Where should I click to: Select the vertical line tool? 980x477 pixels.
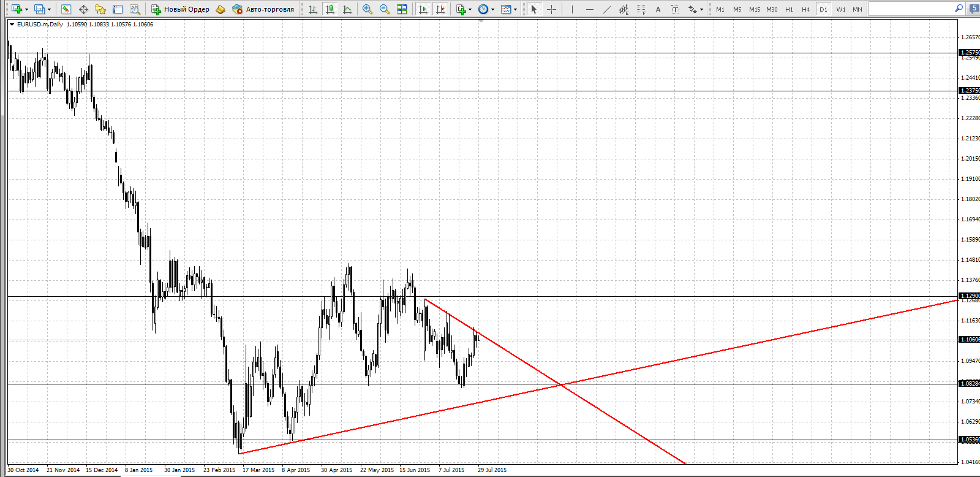point(572,9)
